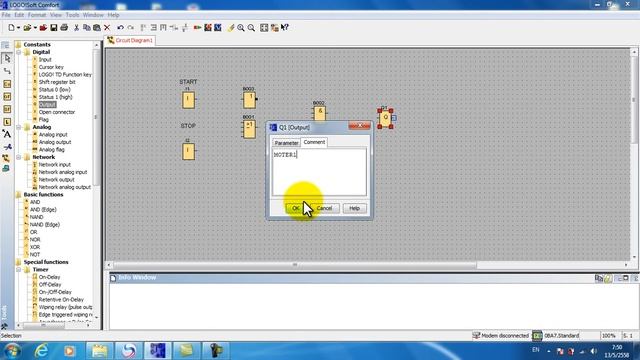The image size is (640, 360).
Task: Click the volume speaker icon in the system tray
Action: 593,351
